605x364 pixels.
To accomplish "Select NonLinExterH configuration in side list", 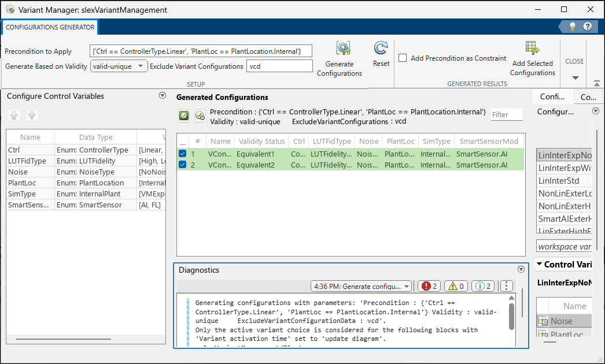I will click(564, 206).
